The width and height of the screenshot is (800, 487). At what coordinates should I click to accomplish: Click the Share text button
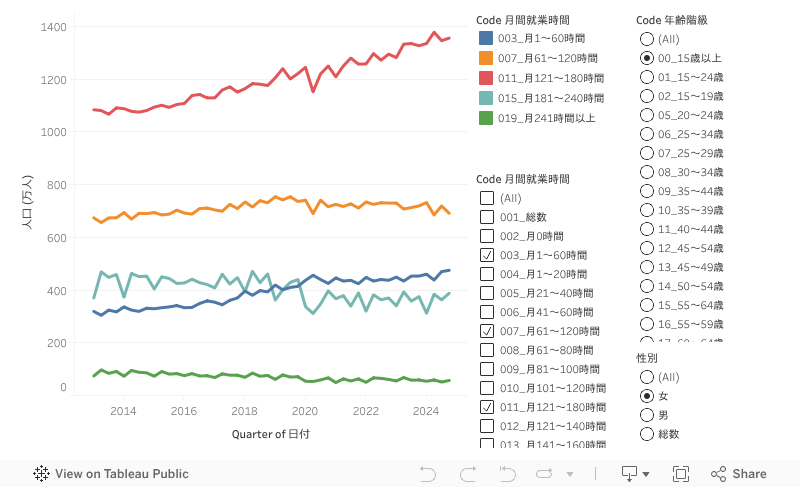[x=749, y=474]
